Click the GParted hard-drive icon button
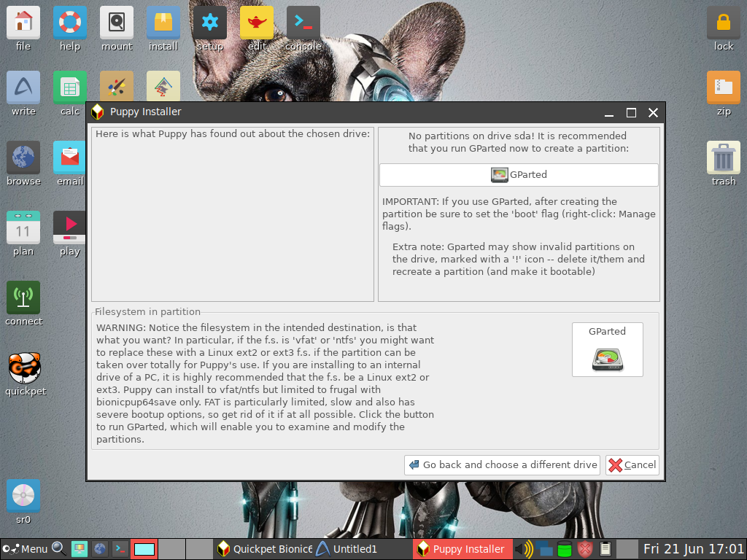The height and width of the screenshot is (560, 747). (608, 349)
